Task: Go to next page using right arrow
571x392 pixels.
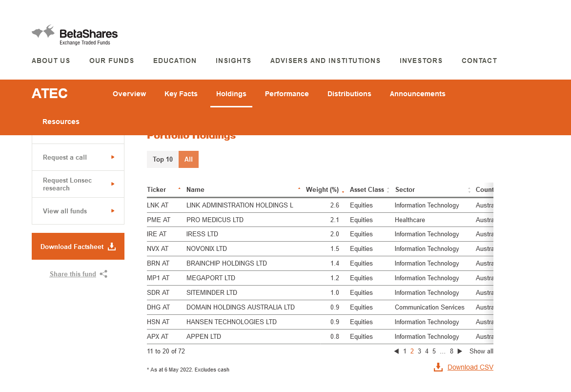Action: 460,351
